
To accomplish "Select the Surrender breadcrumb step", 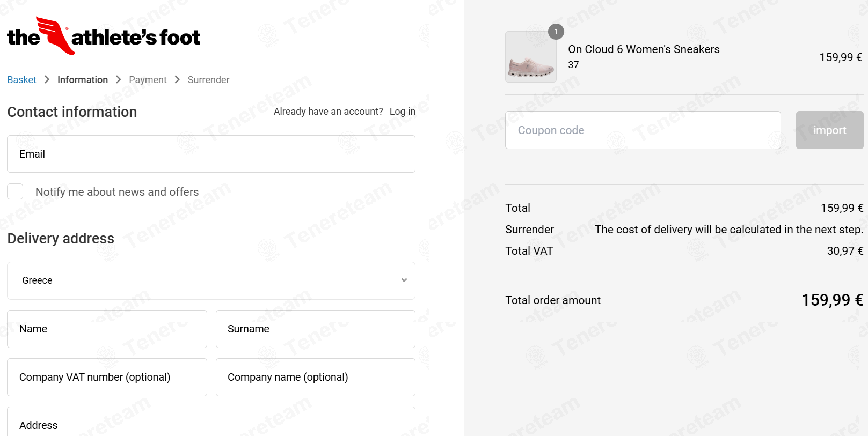I will pos(208,79).
